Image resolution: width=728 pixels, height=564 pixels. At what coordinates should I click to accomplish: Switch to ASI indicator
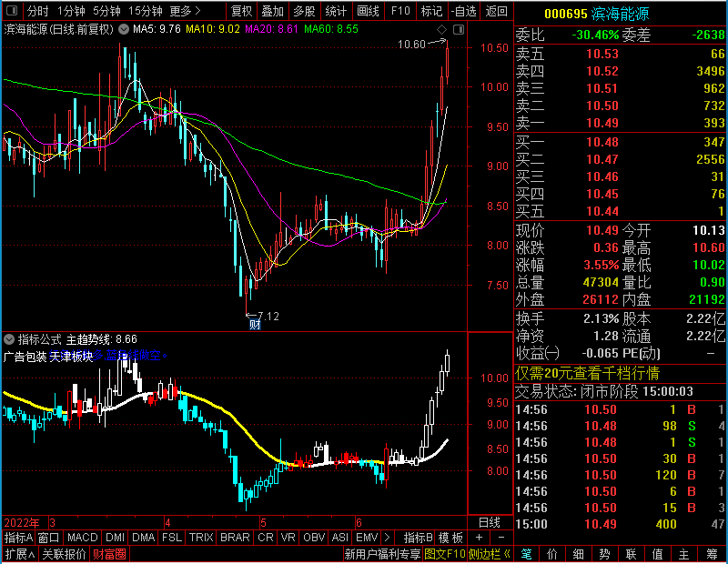tap(339, 538)
